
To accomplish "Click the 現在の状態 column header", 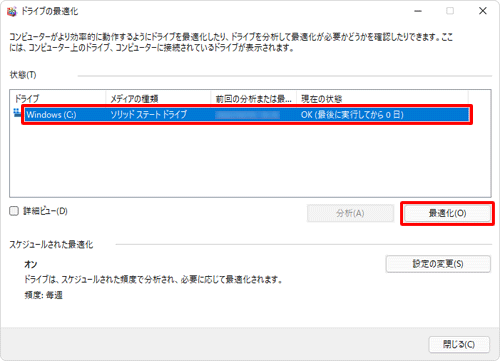I will 382,99.
